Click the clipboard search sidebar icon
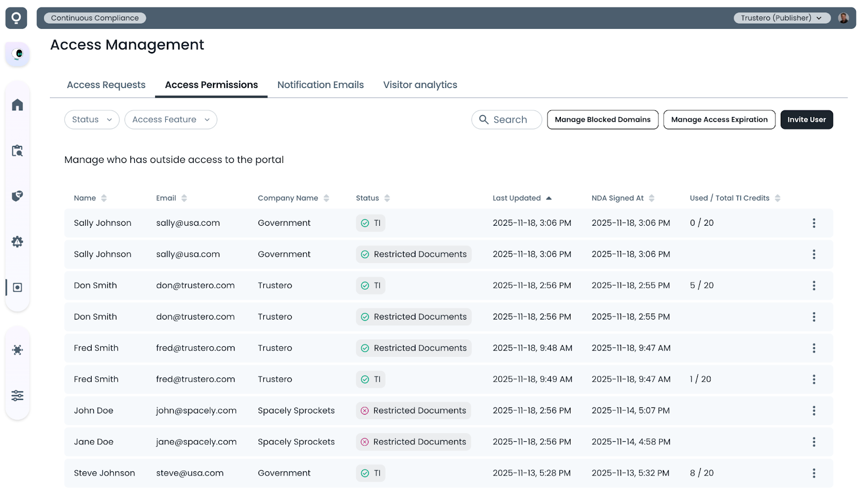The width and height of the screenshot is (858, 504). 17,151
